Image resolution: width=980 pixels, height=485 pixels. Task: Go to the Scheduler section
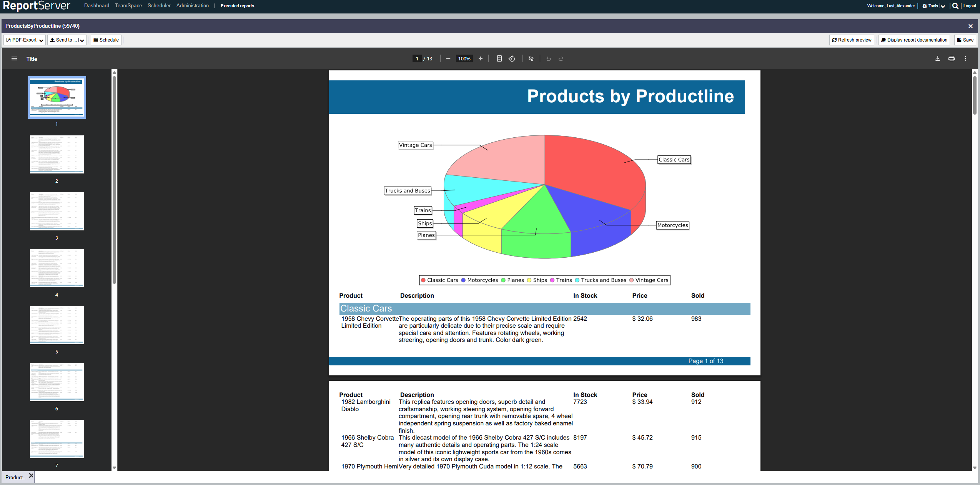[159, 6]
